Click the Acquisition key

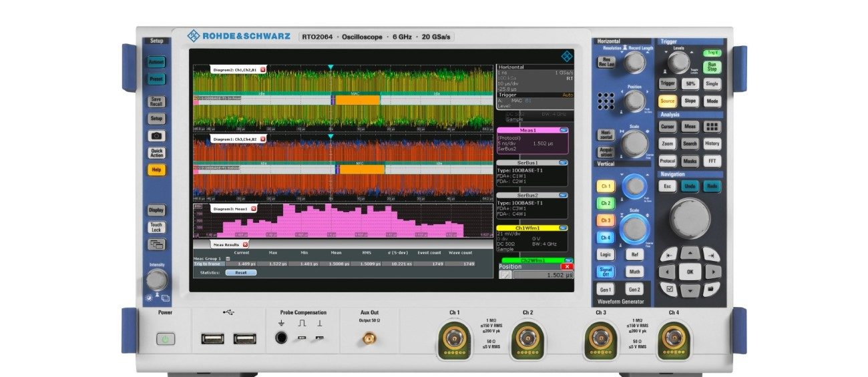tap(606, 153)
